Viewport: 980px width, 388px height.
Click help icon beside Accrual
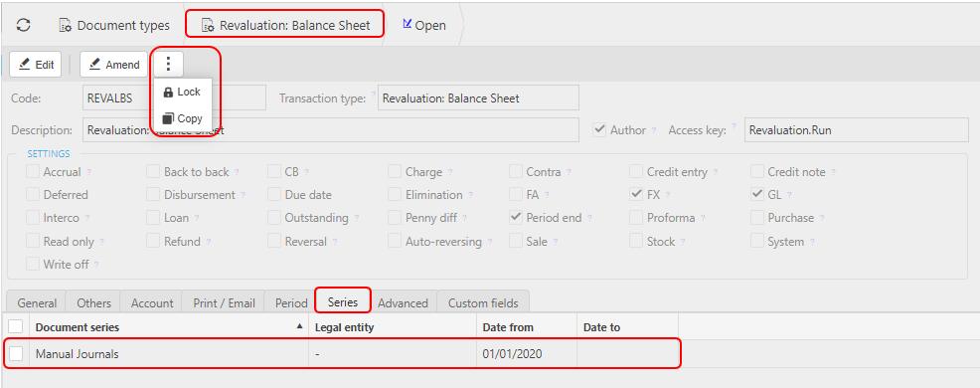[88, 172]
